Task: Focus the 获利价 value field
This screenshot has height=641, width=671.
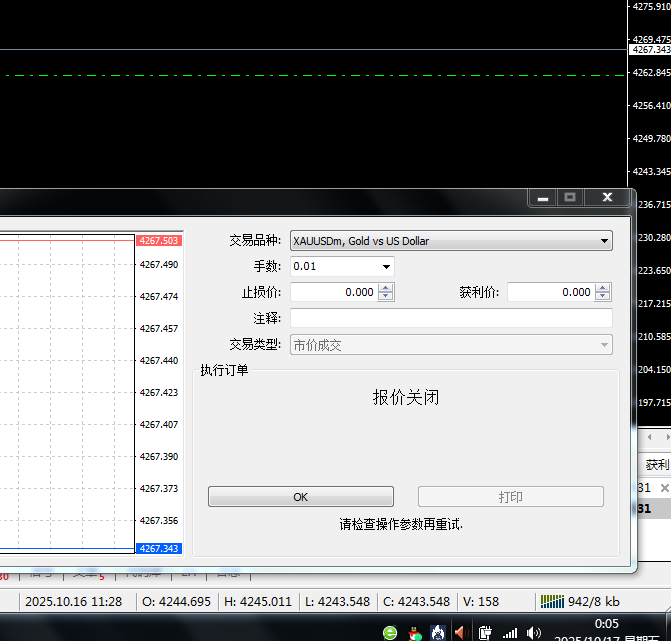Action: pos(550,292)
